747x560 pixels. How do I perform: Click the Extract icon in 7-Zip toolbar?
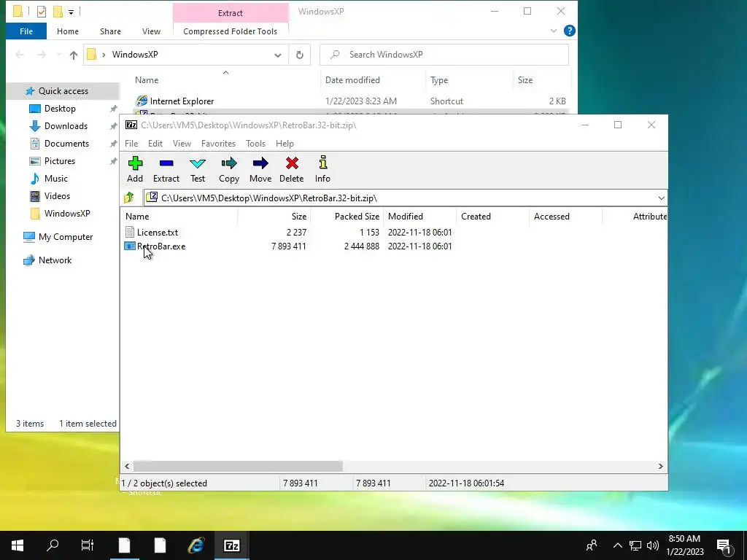click(166, 163)
